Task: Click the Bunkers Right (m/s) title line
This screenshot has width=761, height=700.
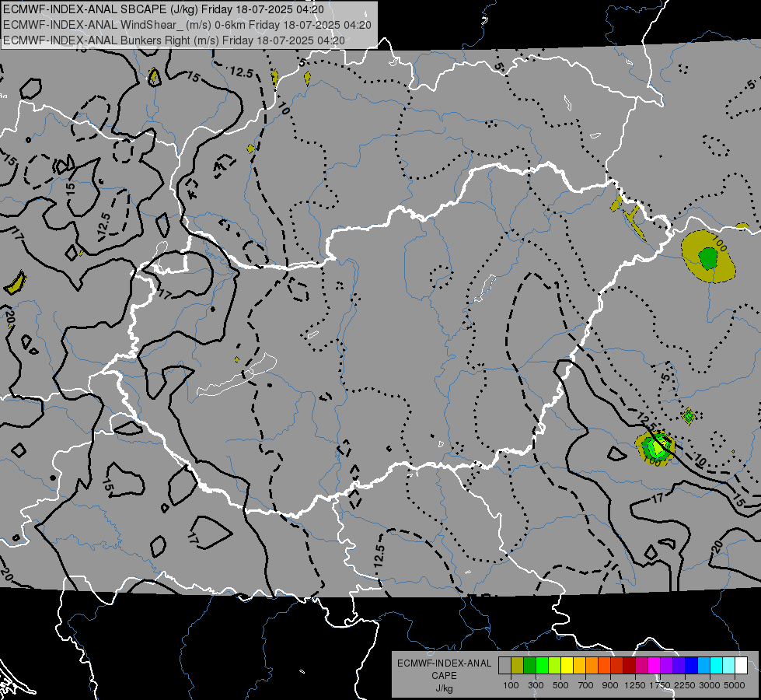Action: point(174,40)
